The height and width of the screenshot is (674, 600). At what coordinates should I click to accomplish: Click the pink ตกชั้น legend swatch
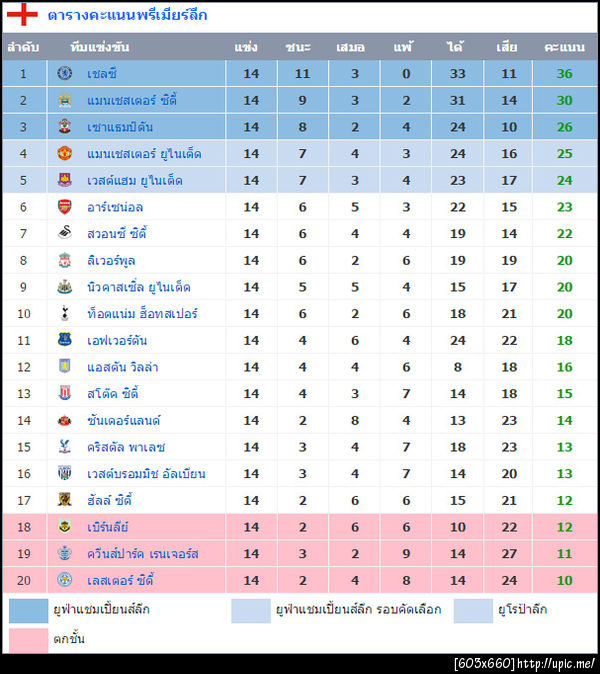pos(28,640)
